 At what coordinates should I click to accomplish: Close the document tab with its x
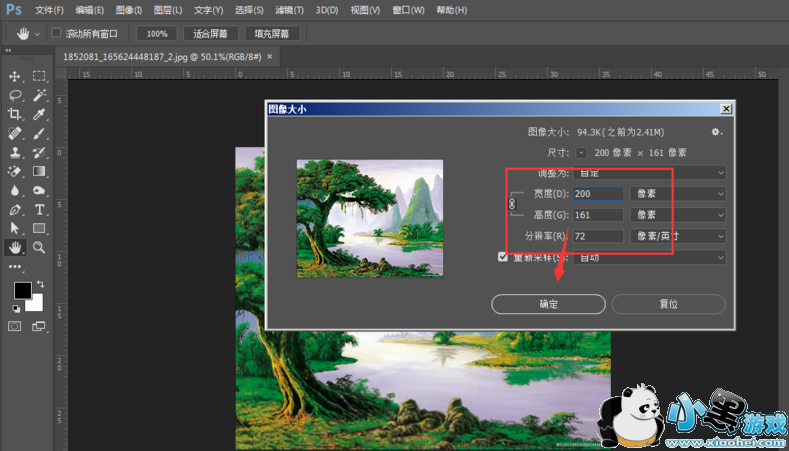click(270, 57)
